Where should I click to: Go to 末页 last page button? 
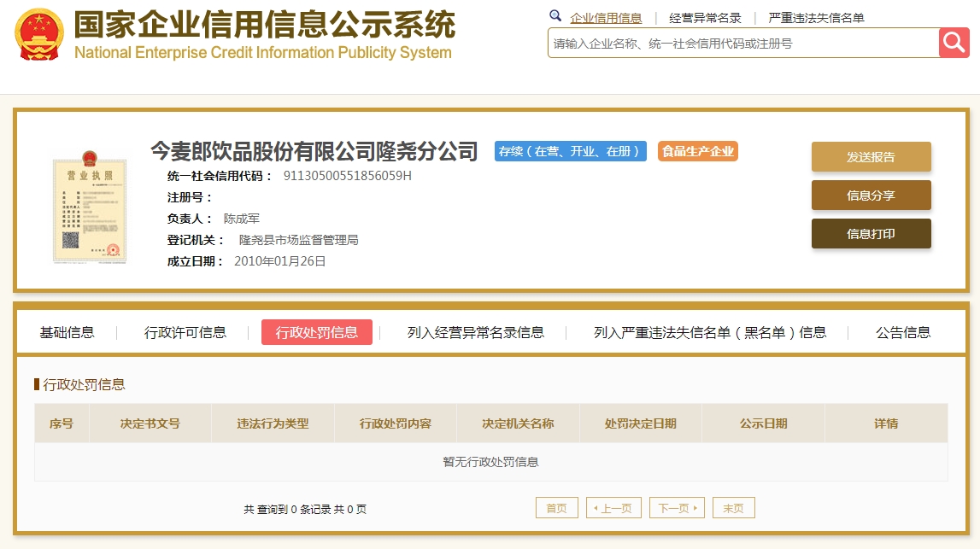(734, 508)
